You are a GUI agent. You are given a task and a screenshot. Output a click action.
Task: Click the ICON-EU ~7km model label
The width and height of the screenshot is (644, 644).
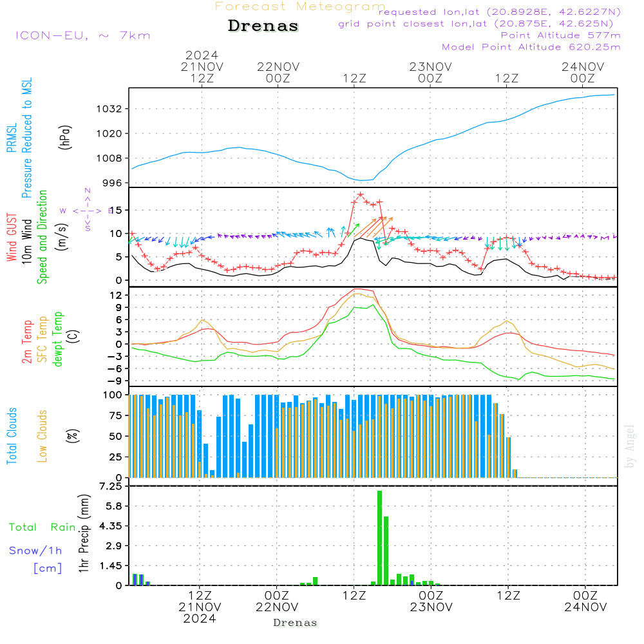coord(82,35)
